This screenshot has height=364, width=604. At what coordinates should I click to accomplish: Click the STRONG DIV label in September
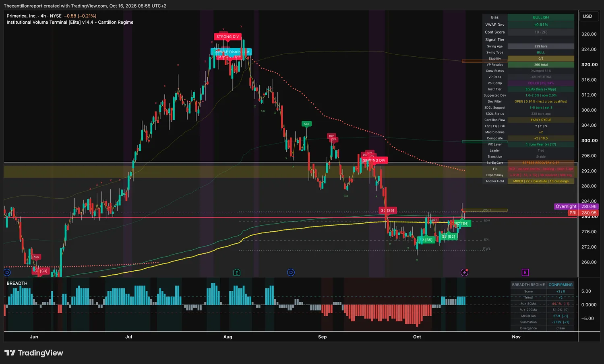(374, 160)
